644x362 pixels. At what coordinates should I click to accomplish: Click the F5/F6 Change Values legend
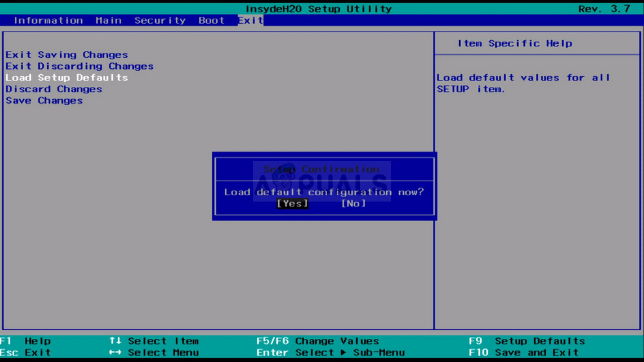pos(317,341)
